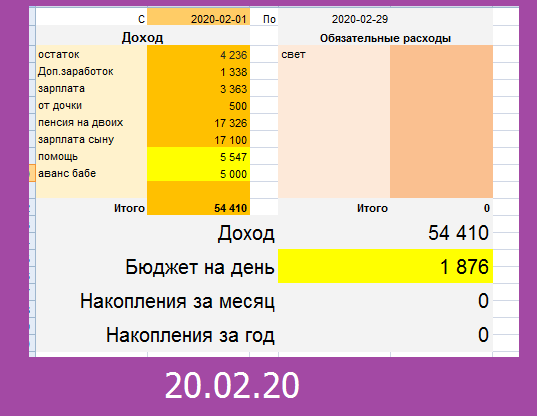Select the start date cell 2020-02-01
The width and height of the screenshot is (537, 416).
tap(199, 18)
